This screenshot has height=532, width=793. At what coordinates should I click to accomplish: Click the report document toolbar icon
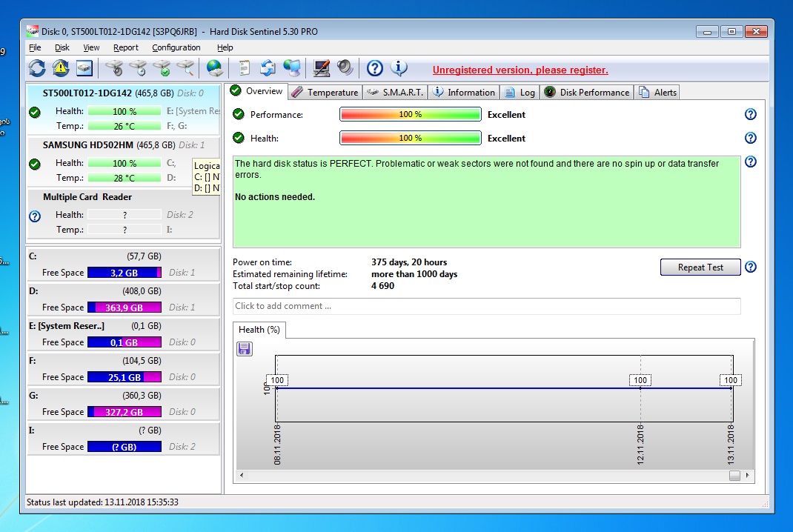[x=244, y=69]
